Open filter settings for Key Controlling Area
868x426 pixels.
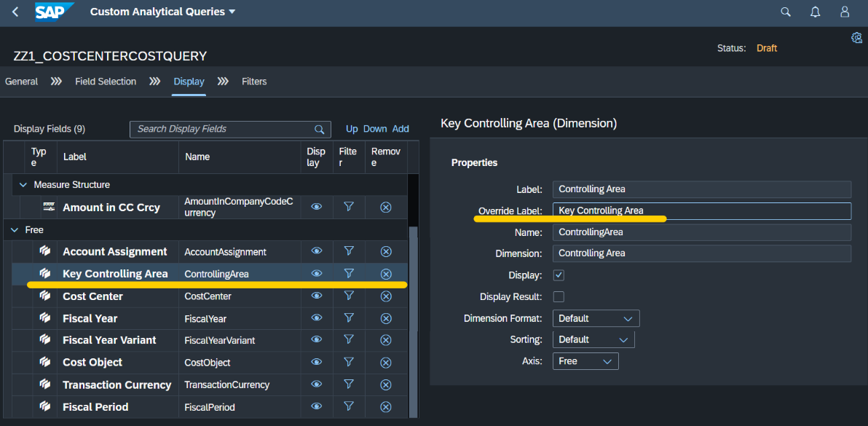coord(349,273)
